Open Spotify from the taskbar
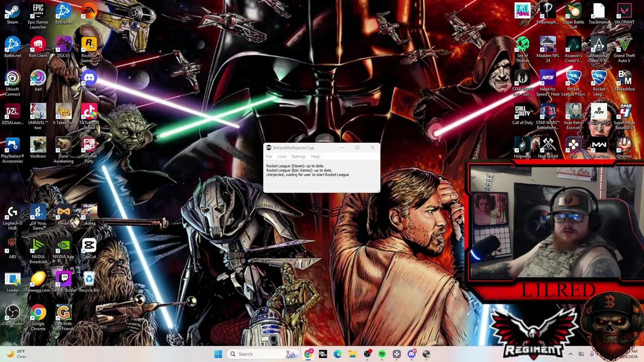This screenshot has height=362, width=644. pyautogui.click(x=382, y=354)
